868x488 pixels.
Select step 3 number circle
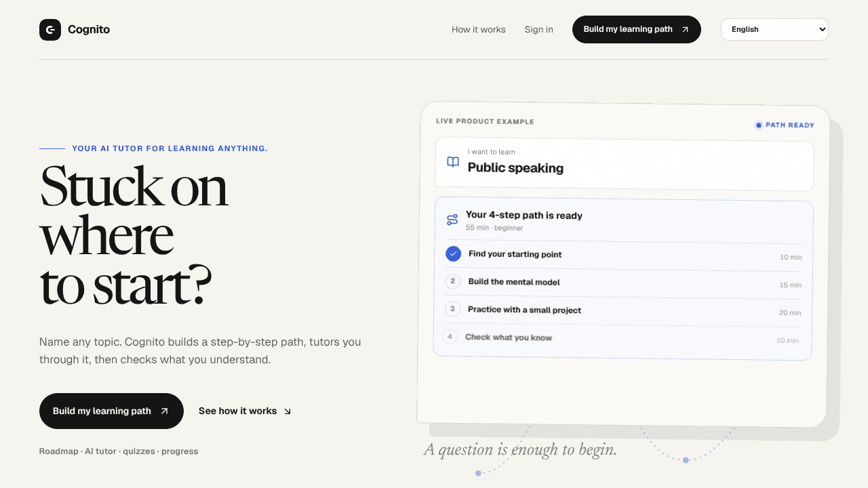point(452,309)
